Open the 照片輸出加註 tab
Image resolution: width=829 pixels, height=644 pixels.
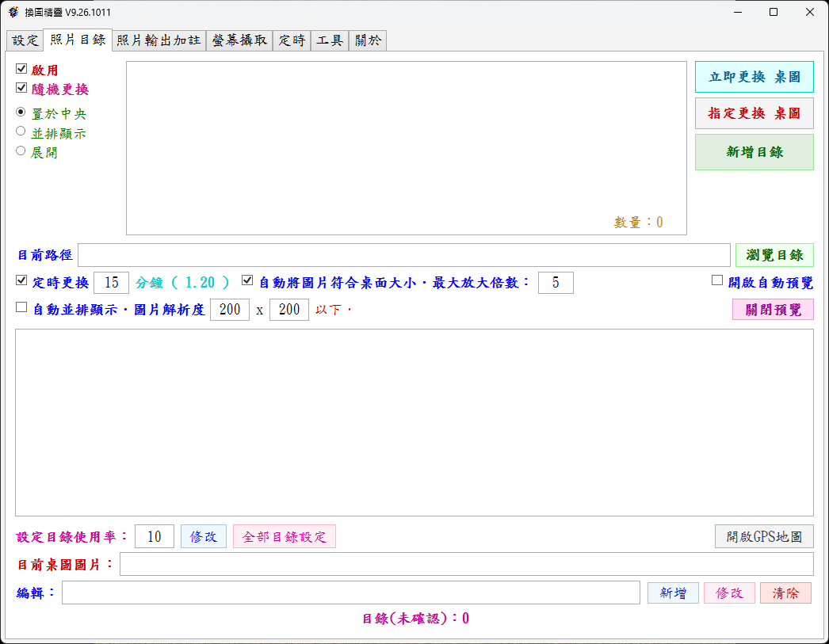coord(159,40)
